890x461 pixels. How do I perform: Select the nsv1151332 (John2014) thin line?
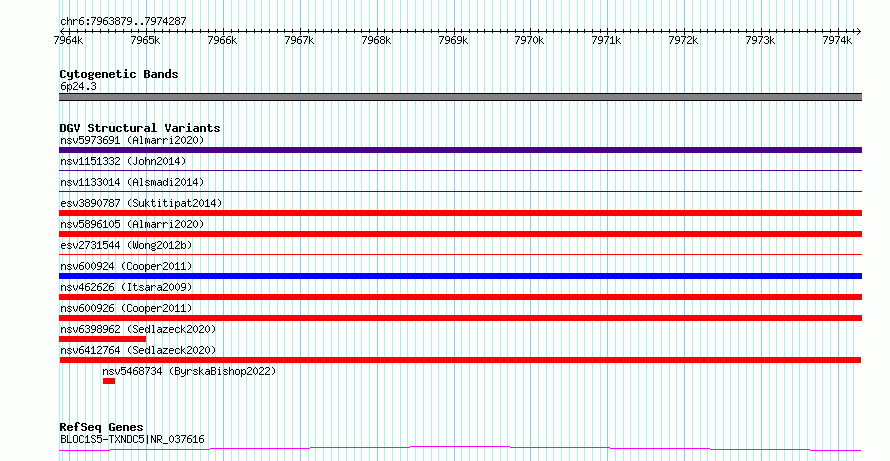coord(460,170)
